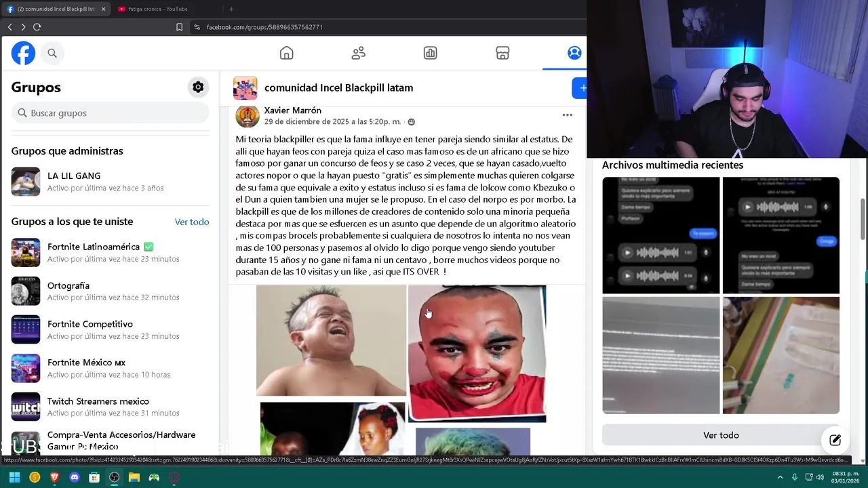868x488 pixels.
Task: Switch to comunidad Incel Blackpill tab
Action: [56, 9]
